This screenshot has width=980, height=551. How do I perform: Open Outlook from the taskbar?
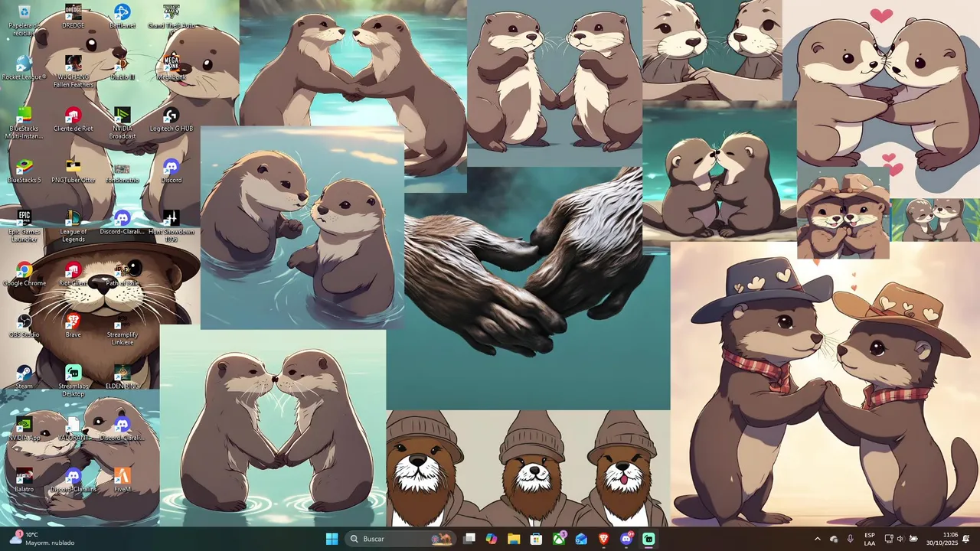coord(581,539)
